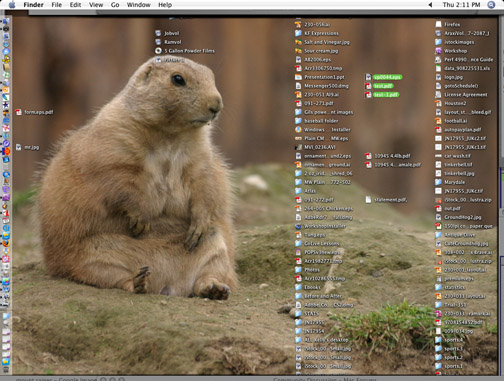Select the Firefox item on desktop
Viewport: 504px width, 381px height.
pyautogui.click(x=438, y=24)
